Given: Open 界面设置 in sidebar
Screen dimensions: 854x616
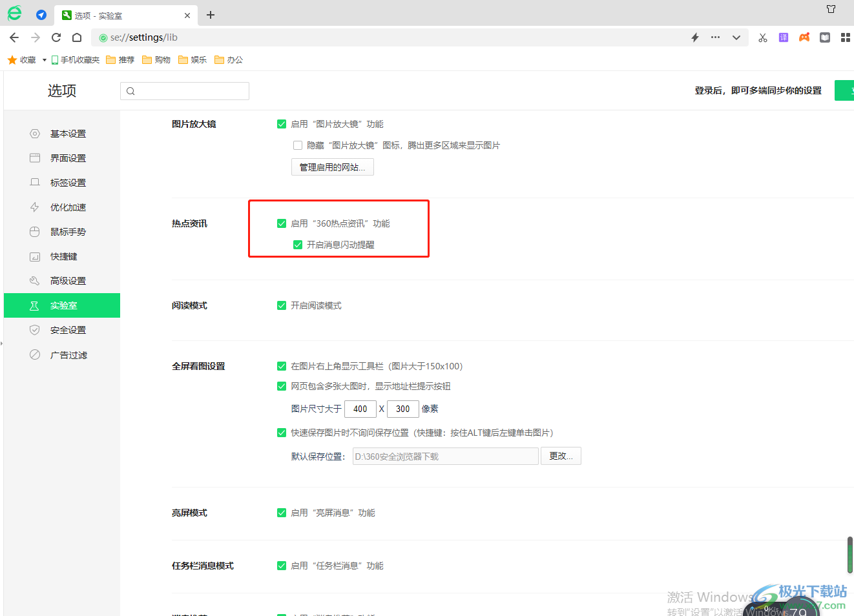Looking at the screenshot, I should (x=62, y=158).
